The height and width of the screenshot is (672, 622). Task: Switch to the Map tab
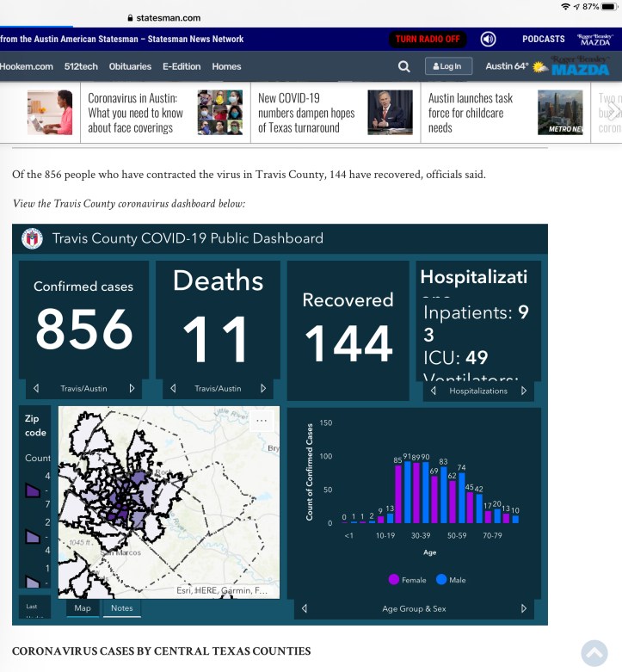83,608
